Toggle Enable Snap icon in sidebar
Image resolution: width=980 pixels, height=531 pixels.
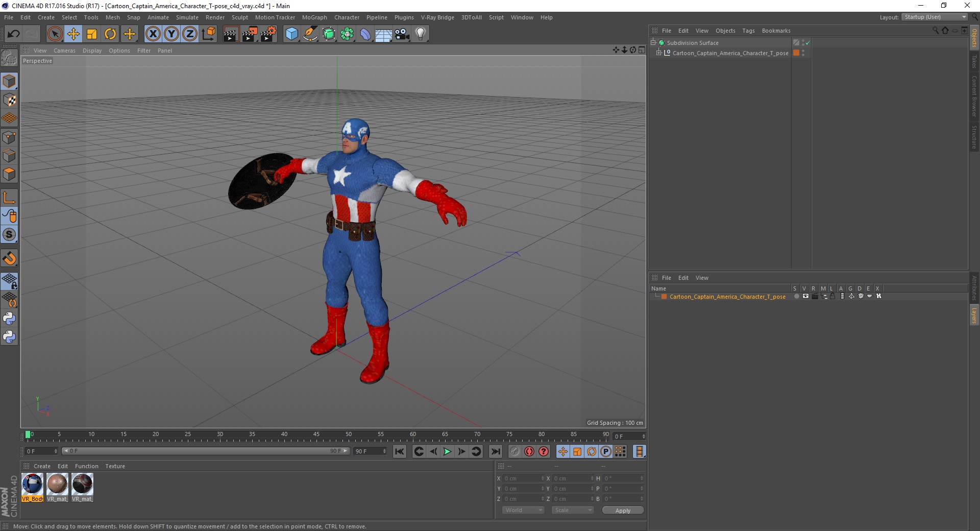tap(9, 258)
